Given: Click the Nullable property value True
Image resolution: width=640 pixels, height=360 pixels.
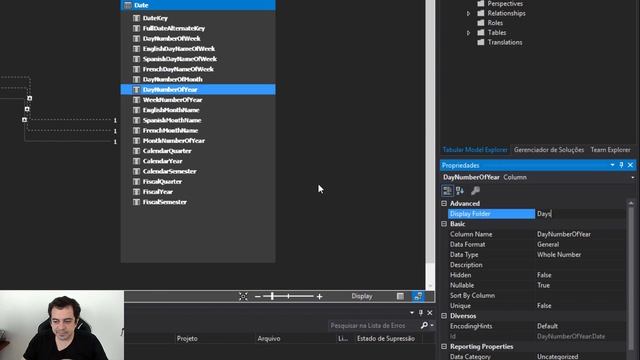Looking at the screenshot, I should (543, 285).
